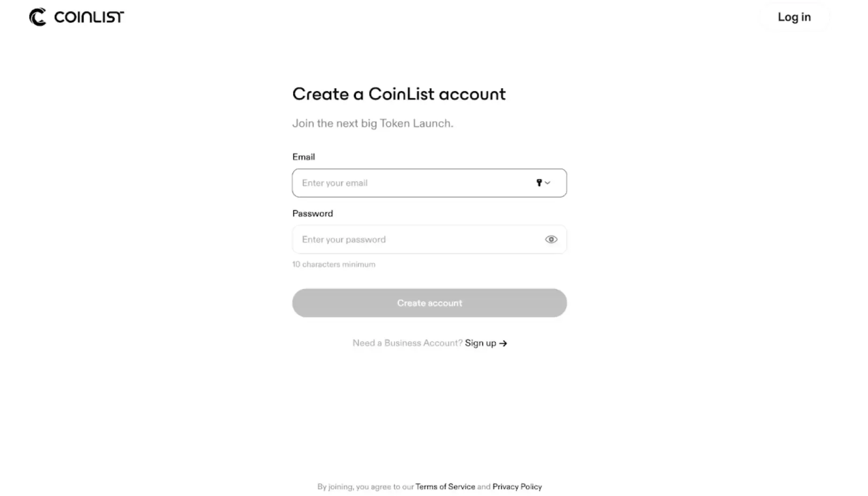Click the key icon in Email field
The image size is (868, 496).
click(539, 183)
